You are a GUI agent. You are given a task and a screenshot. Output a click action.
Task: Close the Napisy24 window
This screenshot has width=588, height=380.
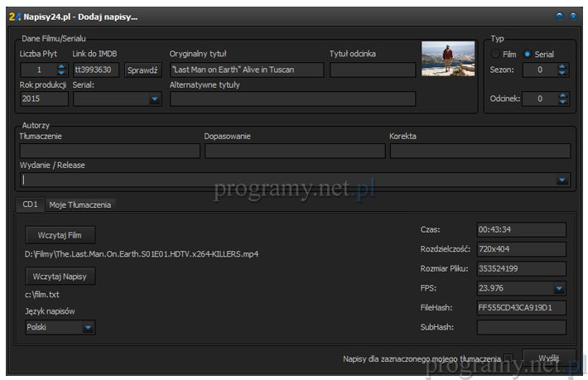click(573, 16)
